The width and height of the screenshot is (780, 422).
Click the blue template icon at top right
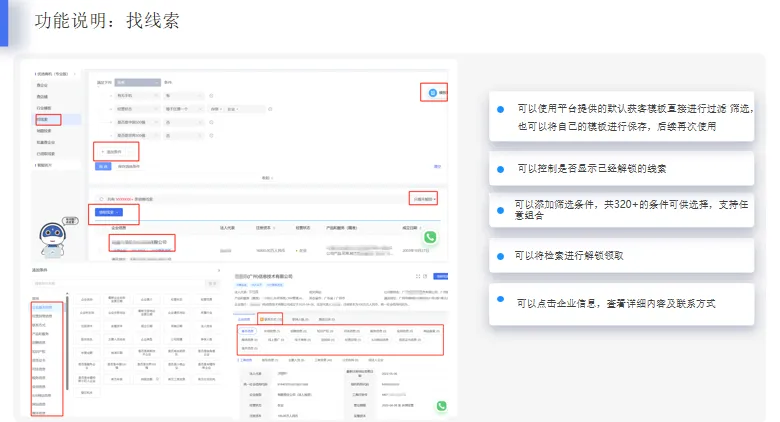pyautogui.click(x=432, y=93)
